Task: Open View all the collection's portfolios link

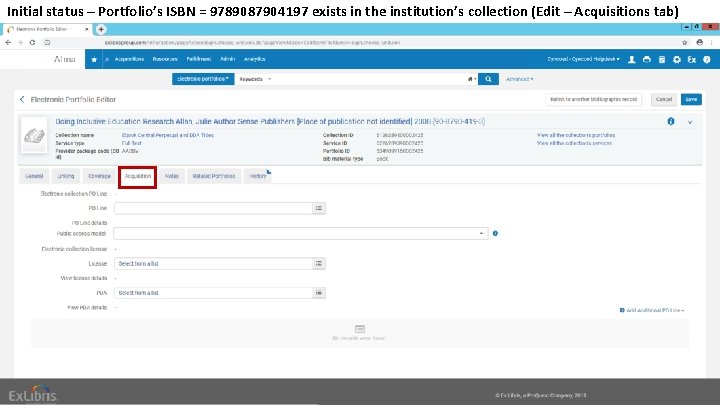Action: 576,135
